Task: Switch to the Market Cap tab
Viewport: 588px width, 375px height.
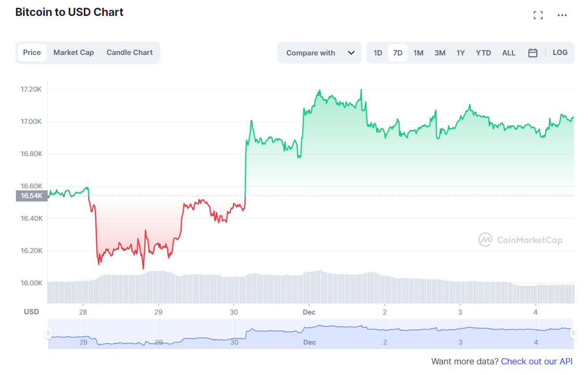Action: (73, 52)
